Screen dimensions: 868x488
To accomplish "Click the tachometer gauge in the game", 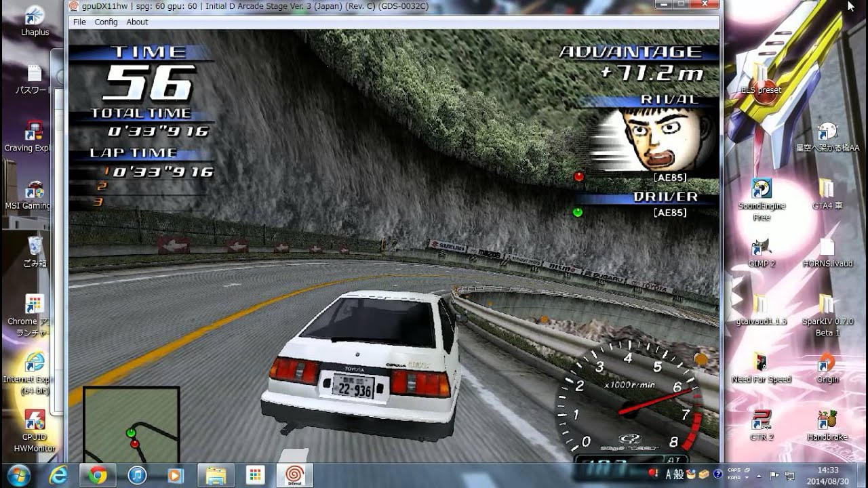I will (629, 400).
